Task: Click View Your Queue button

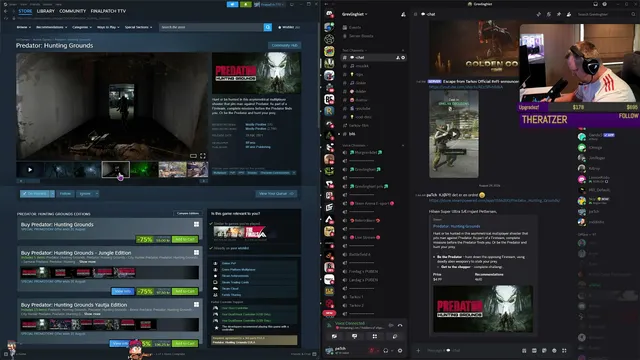Action: pyautogui.click(x=276, y=193)
